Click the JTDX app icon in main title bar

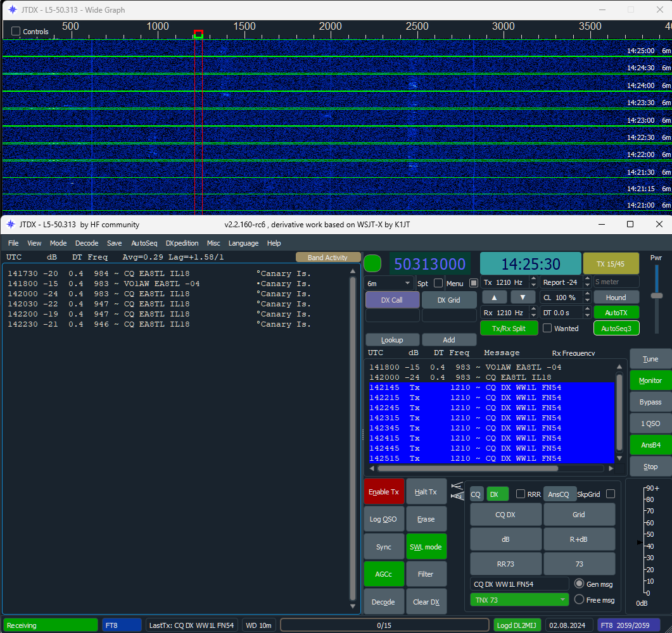[x=11, y=225]
